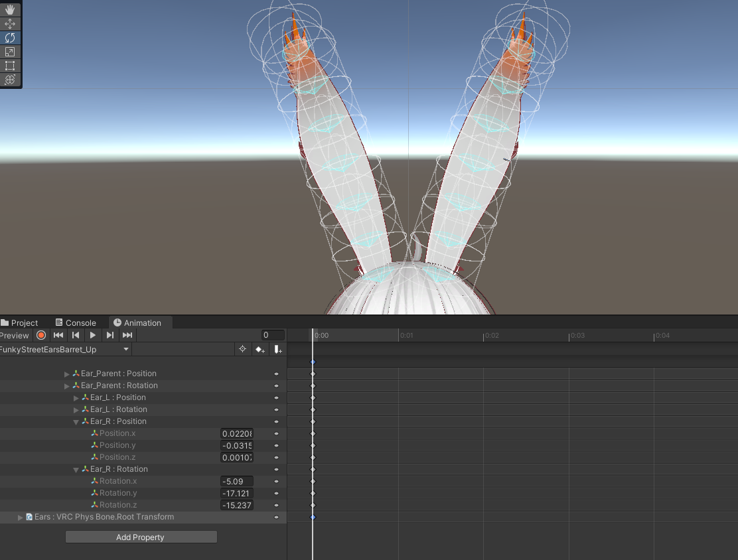Select the Ear_Parent : Position keyframe diamond
This screenshot has height=560, width=738.
coord(313,374)
